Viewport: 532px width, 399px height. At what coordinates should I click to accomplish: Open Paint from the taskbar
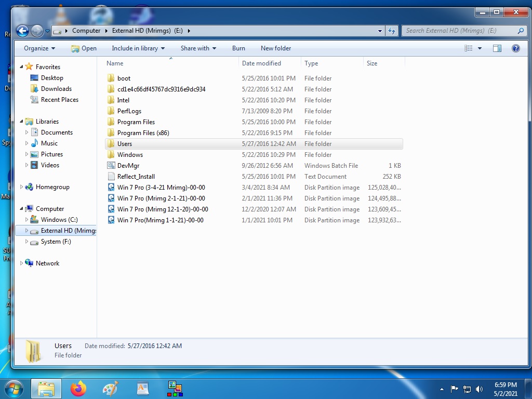click(x=110, y=389)
